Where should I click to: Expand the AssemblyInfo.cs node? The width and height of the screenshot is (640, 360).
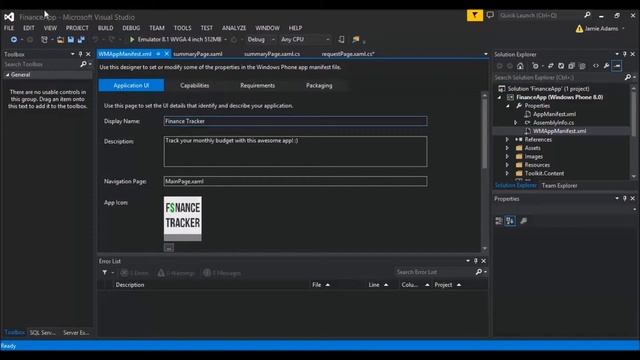pos(516,122)
